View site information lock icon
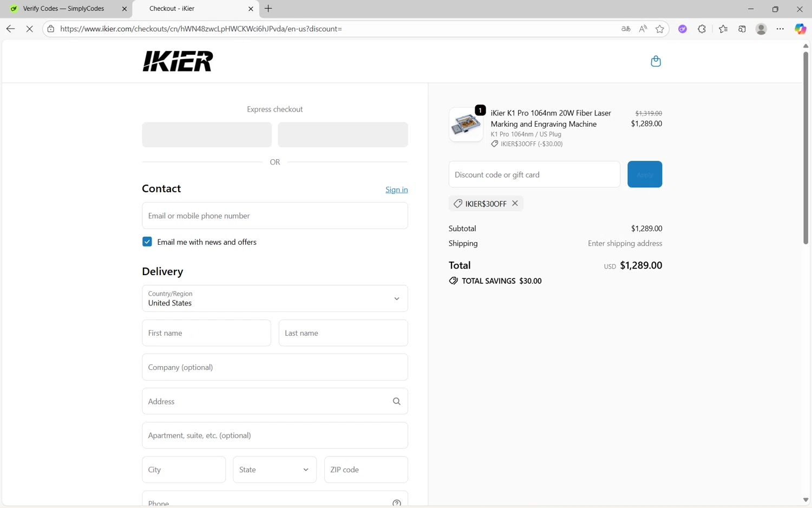Image resolution: width=812 pixels, height=508 pixels. (x=51, y=29)
